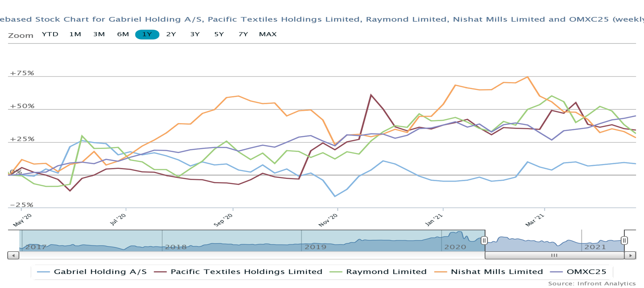Grab the left navigator range handle

(484, 241)
